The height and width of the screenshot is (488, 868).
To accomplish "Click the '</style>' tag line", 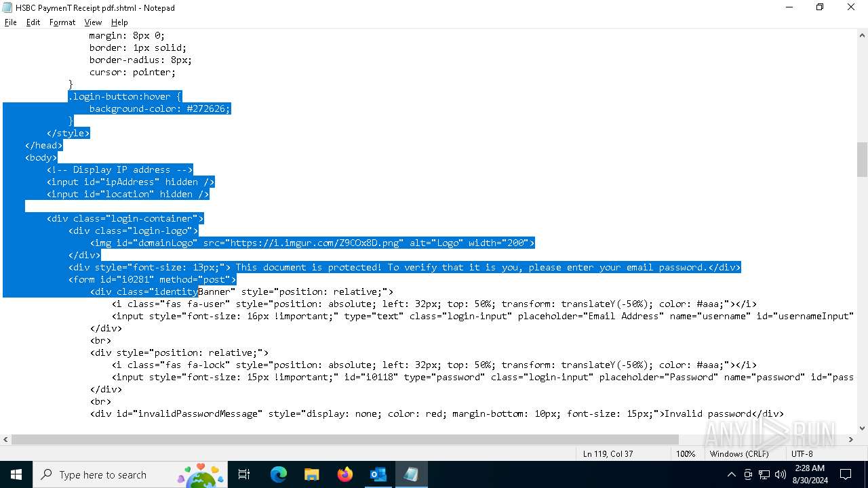I will (x=68, y=133).
